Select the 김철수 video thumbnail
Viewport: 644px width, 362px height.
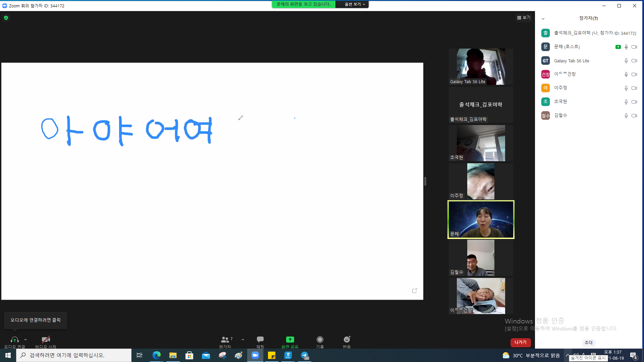481,258
